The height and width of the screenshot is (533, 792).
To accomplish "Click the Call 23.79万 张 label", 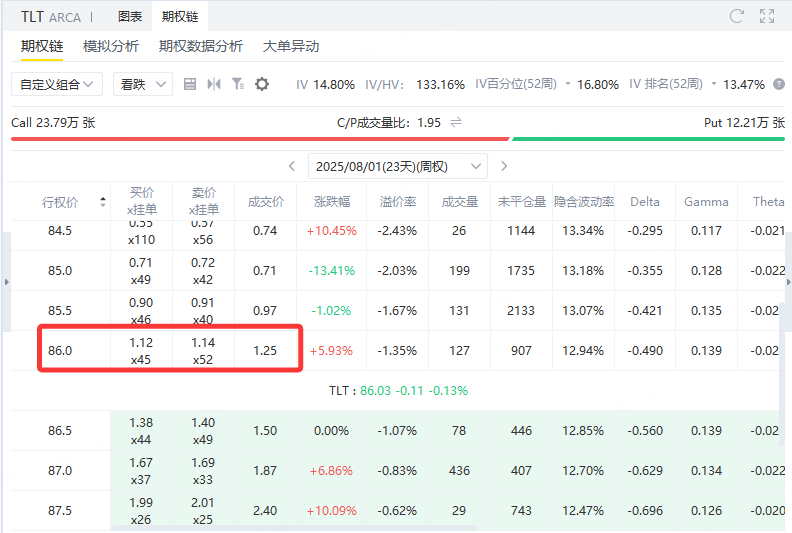I will pyautogui.click(x=53, y=123).
